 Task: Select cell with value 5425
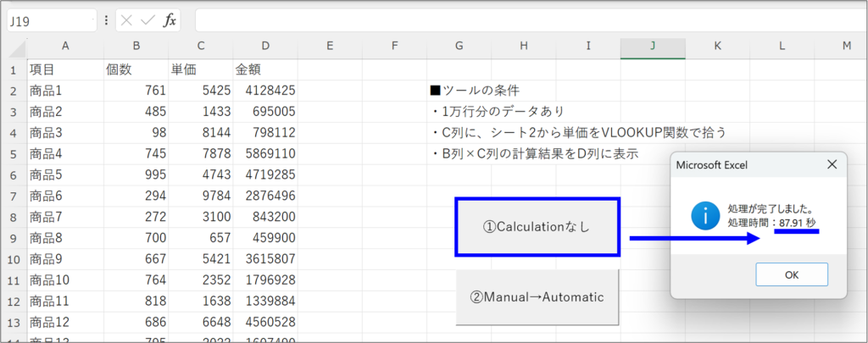click(x=201, y=91)
